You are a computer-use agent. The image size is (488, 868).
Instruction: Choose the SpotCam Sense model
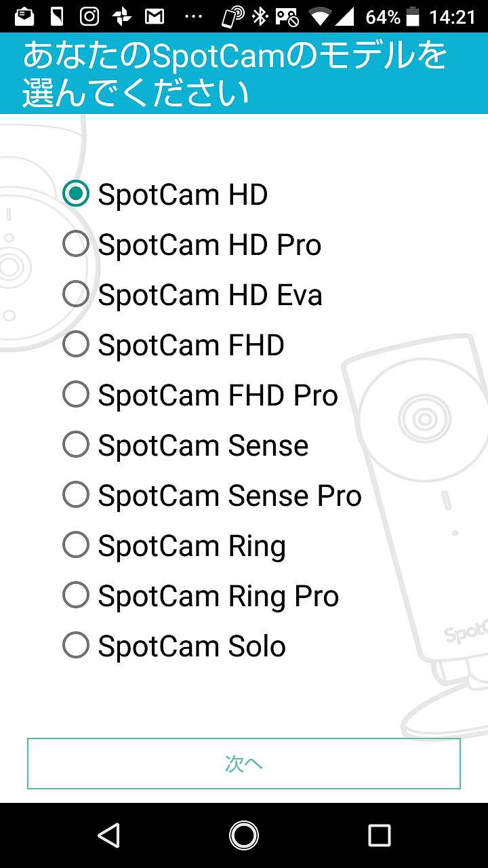tap(76, 445)
